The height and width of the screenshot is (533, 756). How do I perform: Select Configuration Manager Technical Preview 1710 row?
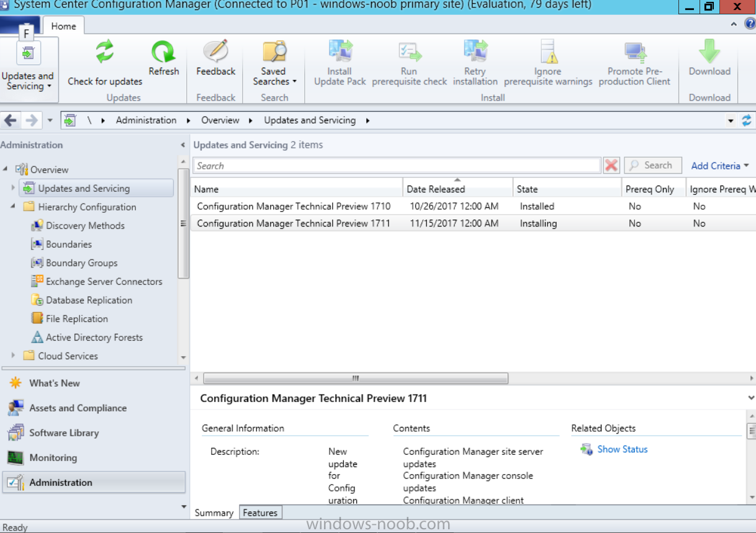(x=473, y=206)
